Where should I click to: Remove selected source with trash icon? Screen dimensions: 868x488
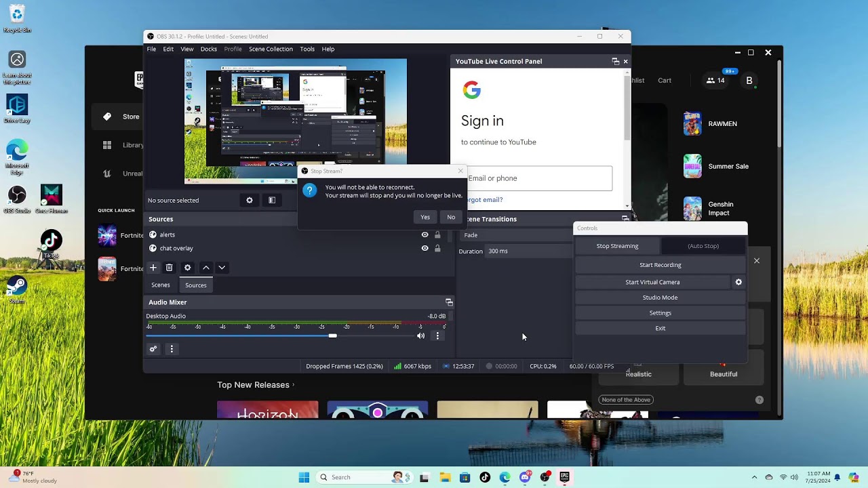(170, 268)
